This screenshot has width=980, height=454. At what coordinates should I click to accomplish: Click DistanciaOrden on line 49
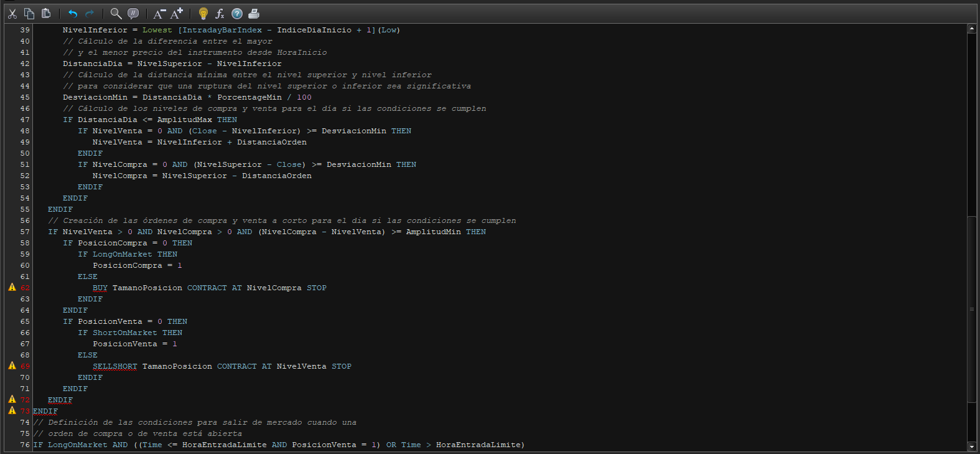click(272, 142)
